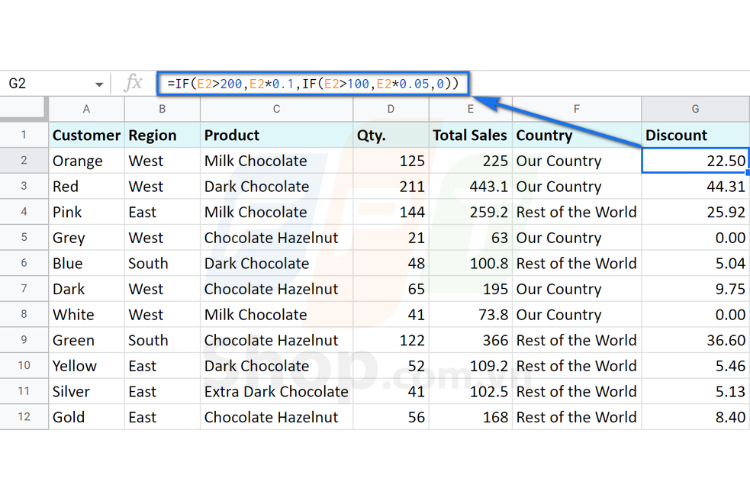The width and height of the screenshot is (750, 500).
Task: Click the Customer header cell
Action: click(x=87, y=135)
